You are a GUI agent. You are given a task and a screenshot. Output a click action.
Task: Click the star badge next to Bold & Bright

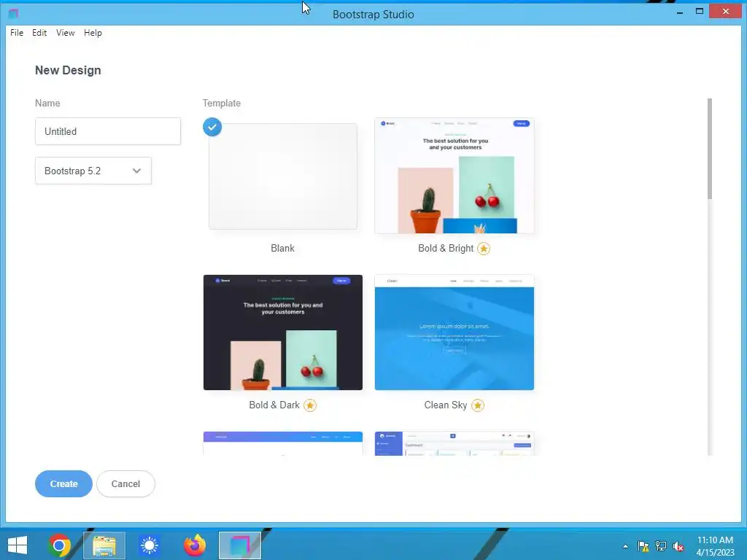coord(484,249)
